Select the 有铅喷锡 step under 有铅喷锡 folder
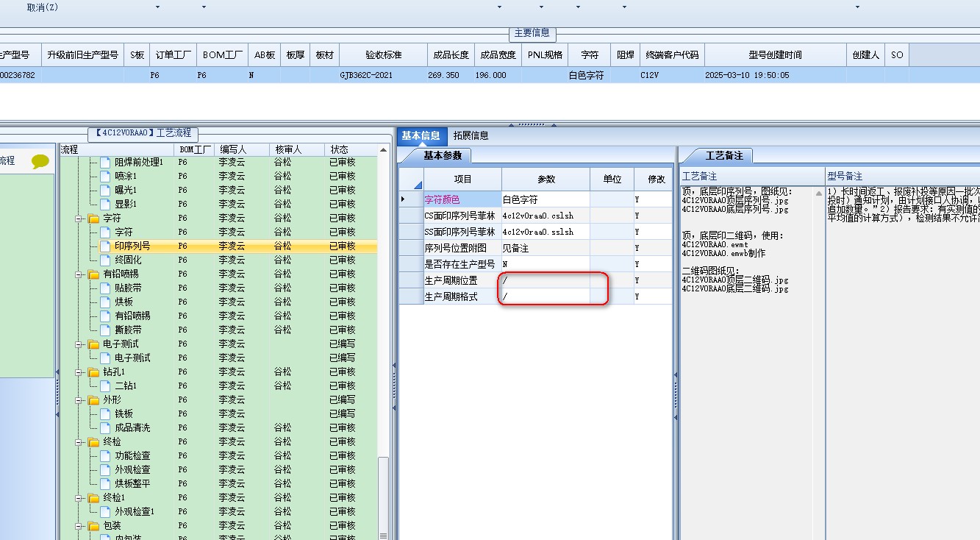Image resolution: width=980 pixels, height=540 pixels. [x=132, y=316]
